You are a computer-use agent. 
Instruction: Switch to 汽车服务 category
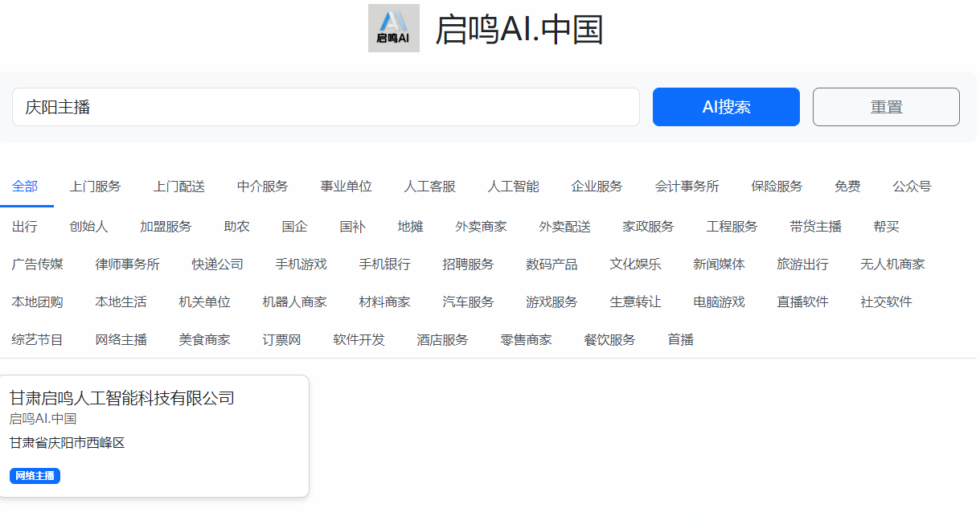click(x=469, y=301)
